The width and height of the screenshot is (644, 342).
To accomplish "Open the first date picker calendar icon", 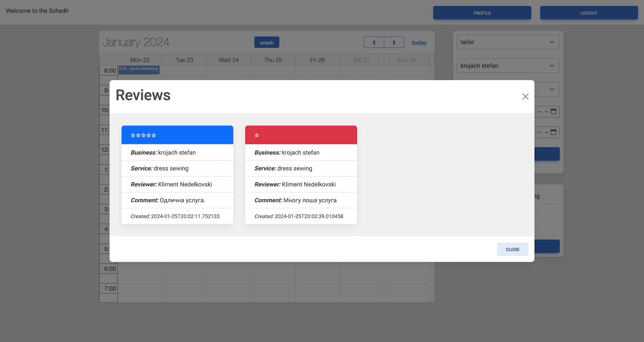I will coord(553,111).
